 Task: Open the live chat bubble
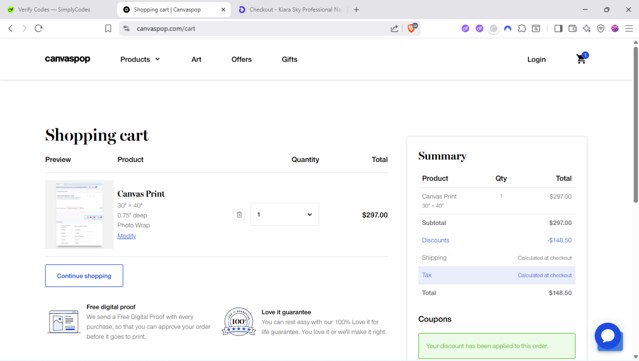click(608, 336)
